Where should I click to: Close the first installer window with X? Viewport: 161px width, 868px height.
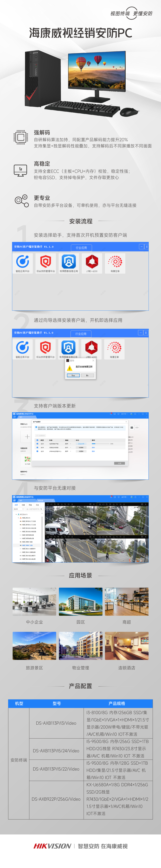(x=147, y=247)
